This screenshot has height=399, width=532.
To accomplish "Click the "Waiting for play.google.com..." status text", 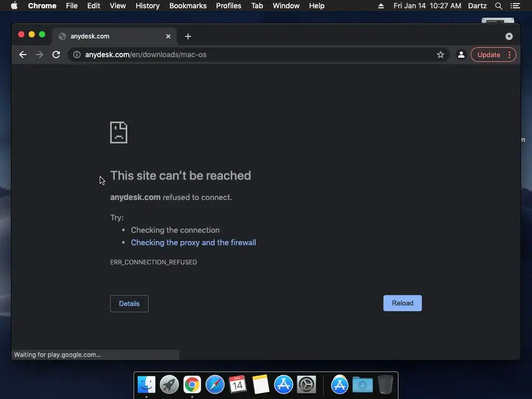I will click(57, 354).
